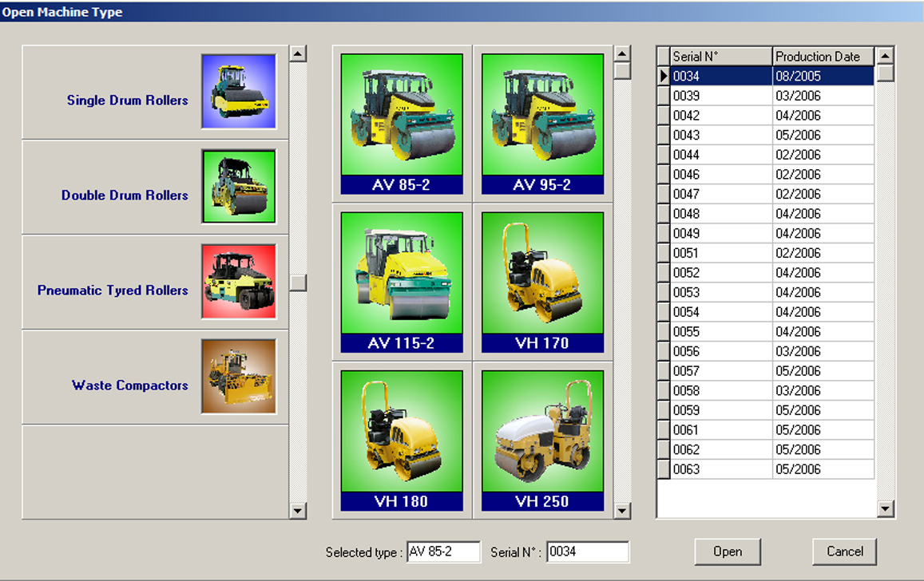The height and width of the screenshot is (581, 924).
Task: Choose the Double Drum Rollers icon
Action: click(239, 187)
